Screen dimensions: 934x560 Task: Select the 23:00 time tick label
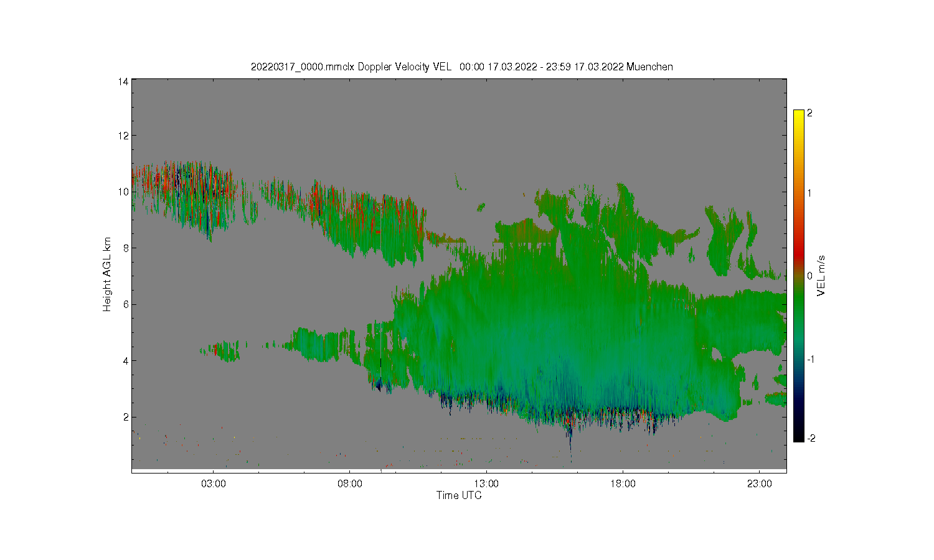coord(759,483)
